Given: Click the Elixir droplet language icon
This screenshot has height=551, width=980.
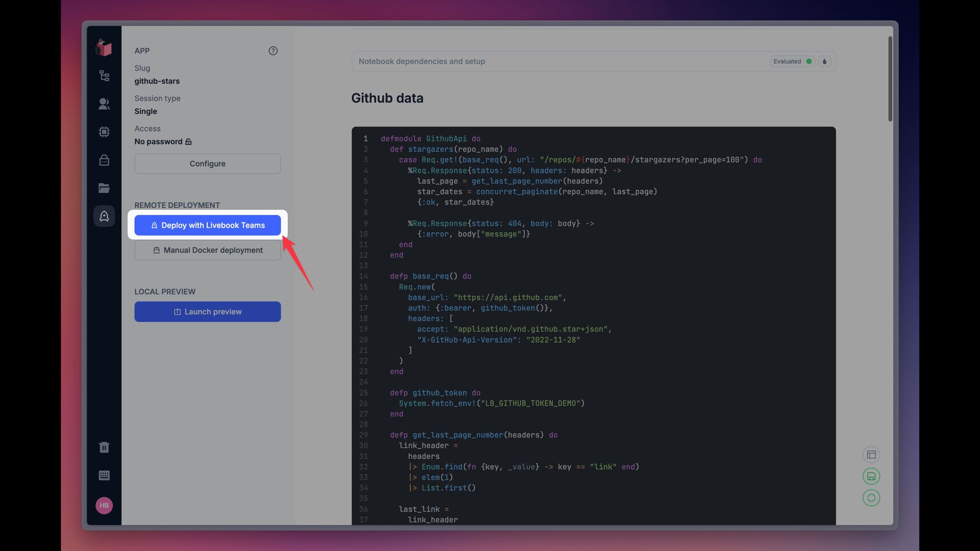Looking at the screenshot, I should [825, 61].
